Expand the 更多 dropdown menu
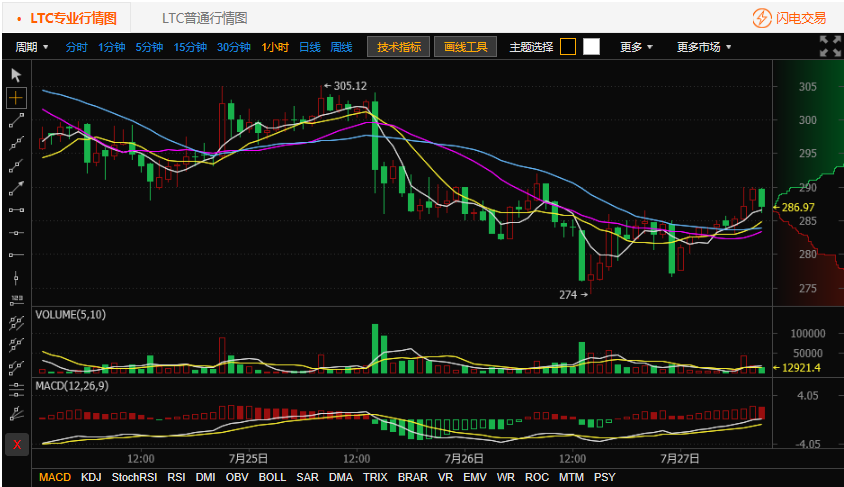 click(x=636, y=47)
